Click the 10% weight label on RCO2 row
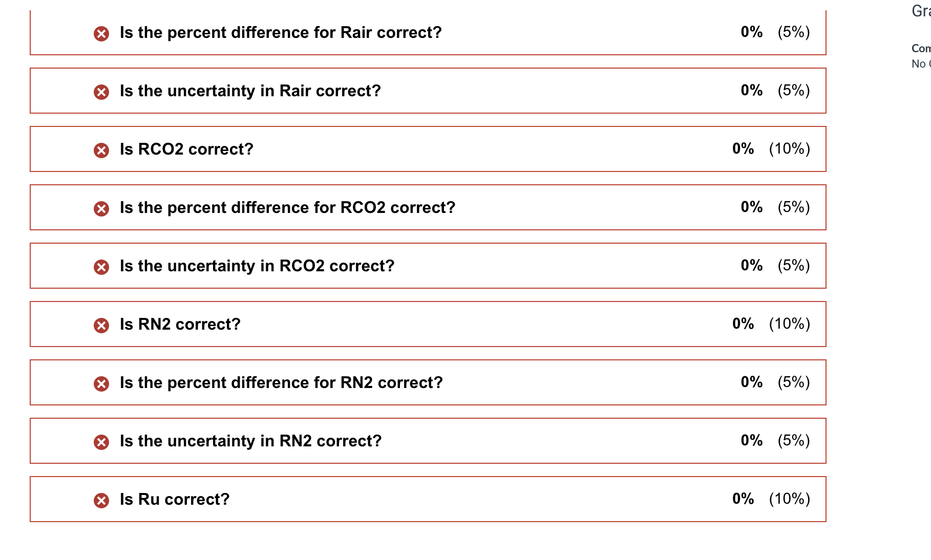931x560 pixels. pos(789,149)
